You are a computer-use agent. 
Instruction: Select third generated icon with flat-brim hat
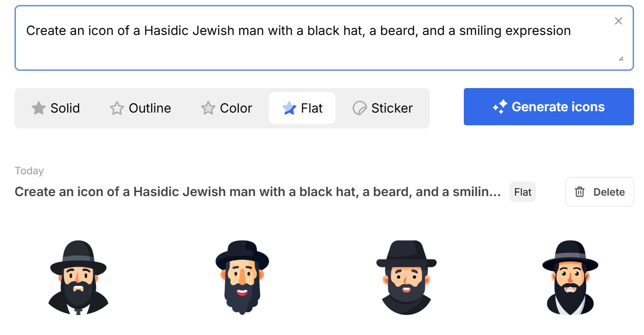pyautogui.click(x=406, y=277)
